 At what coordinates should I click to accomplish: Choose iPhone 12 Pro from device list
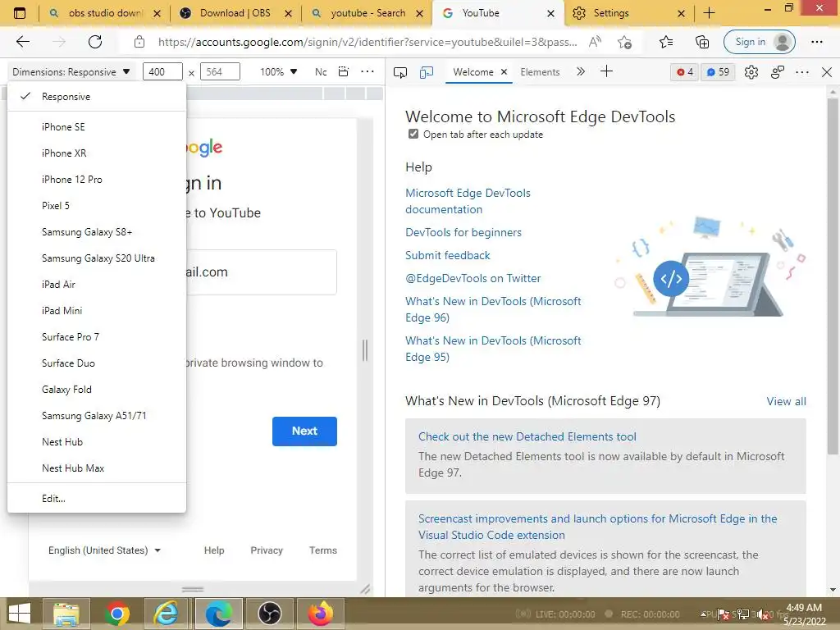97,180
